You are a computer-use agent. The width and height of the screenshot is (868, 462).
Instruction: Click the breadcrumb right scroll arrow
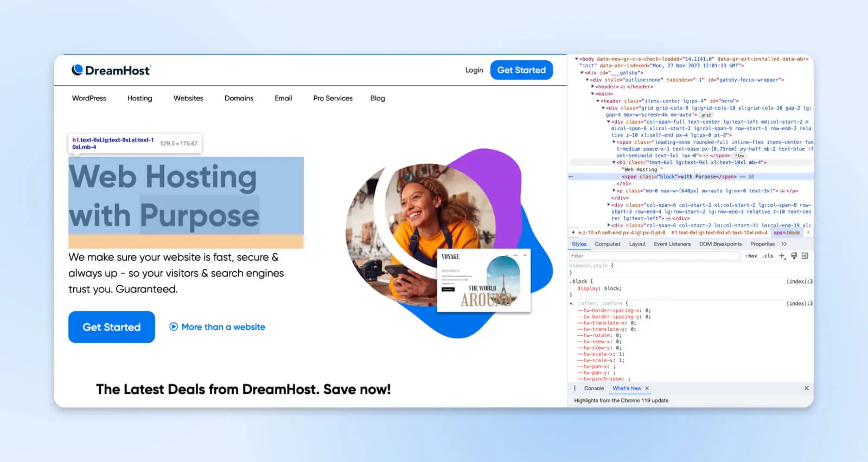[x=808, y=233]
